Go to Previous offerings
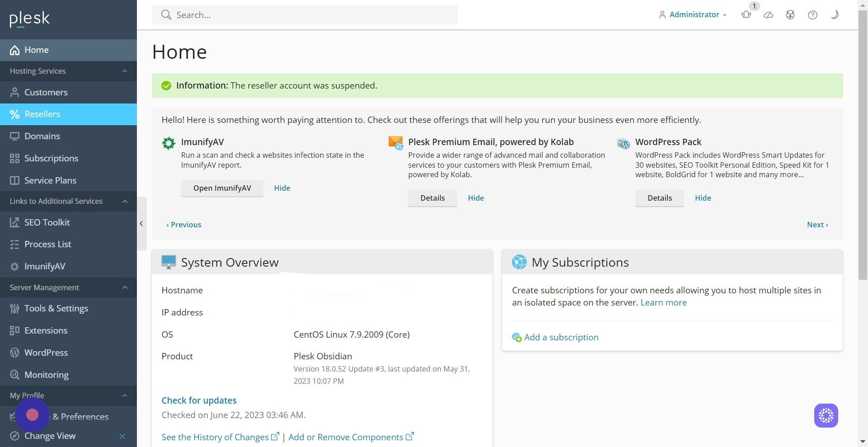 tap(184, 225)
